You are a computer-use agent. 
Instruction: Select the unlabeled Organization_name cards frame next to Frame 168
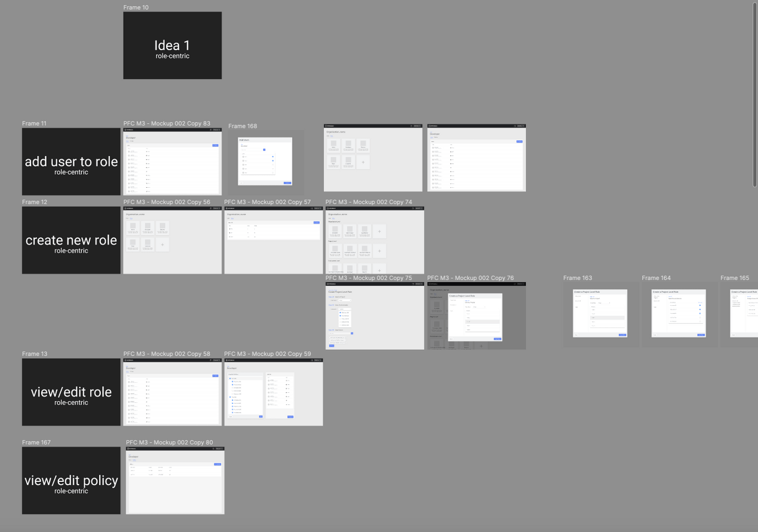coord(373,158)
